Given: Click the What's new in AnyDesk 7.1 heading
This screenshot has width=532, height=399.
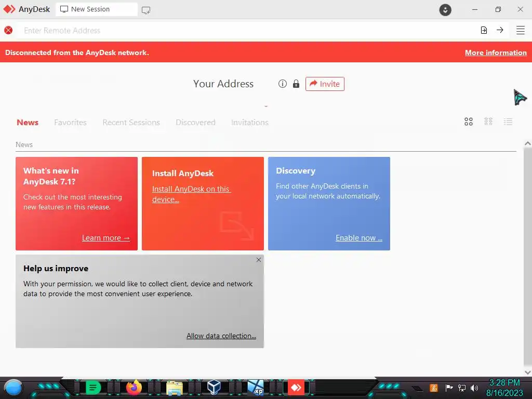Looking at the screenshot, I should pos(51,176).
